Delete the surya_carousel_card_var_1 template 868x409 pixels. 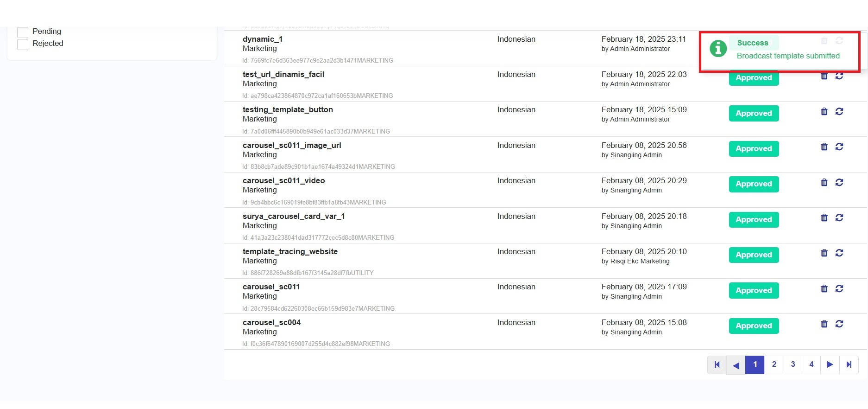[x=824, y=217]
